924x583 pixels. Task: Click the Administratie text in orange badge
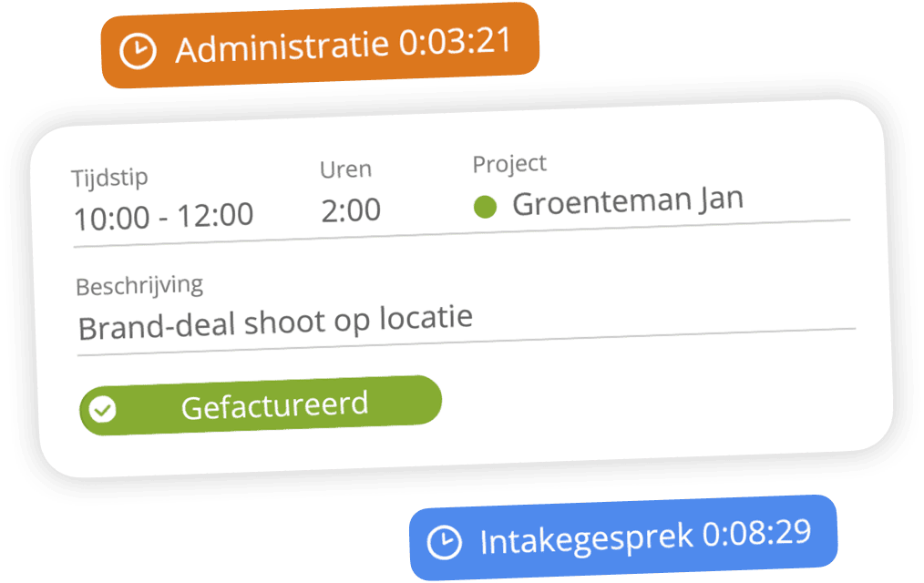point(282,46)
